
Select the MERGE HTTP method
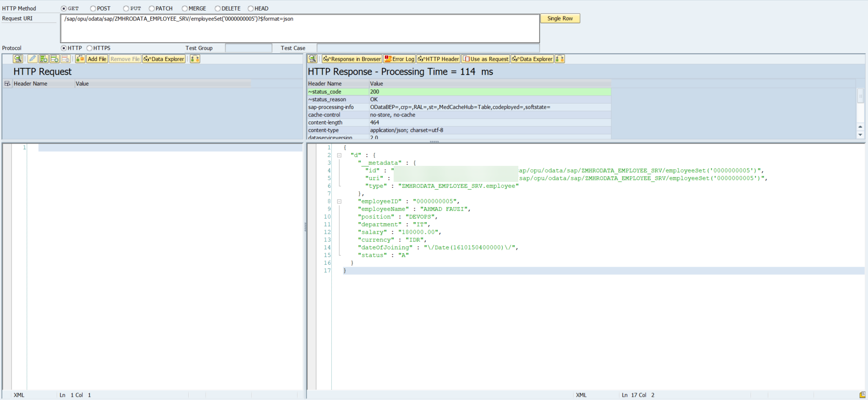coord(185,8)
